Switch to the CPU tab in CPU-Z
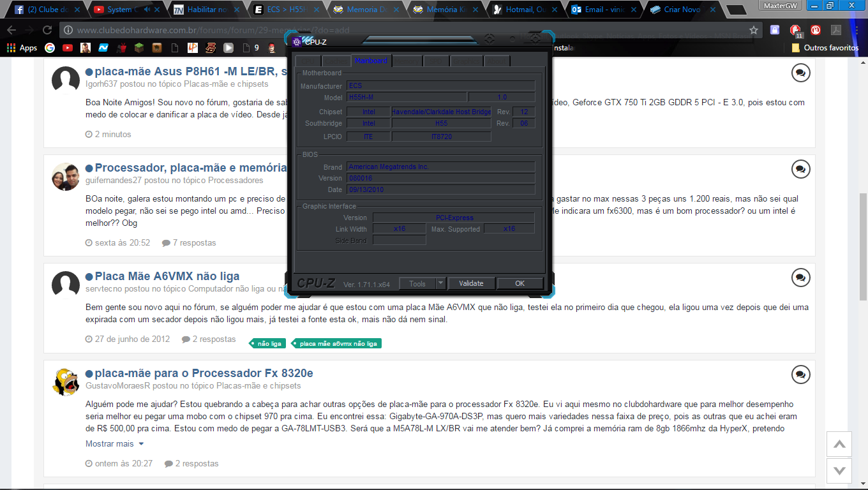The width and height of the screenshot is (868, 490). point(308,61)
